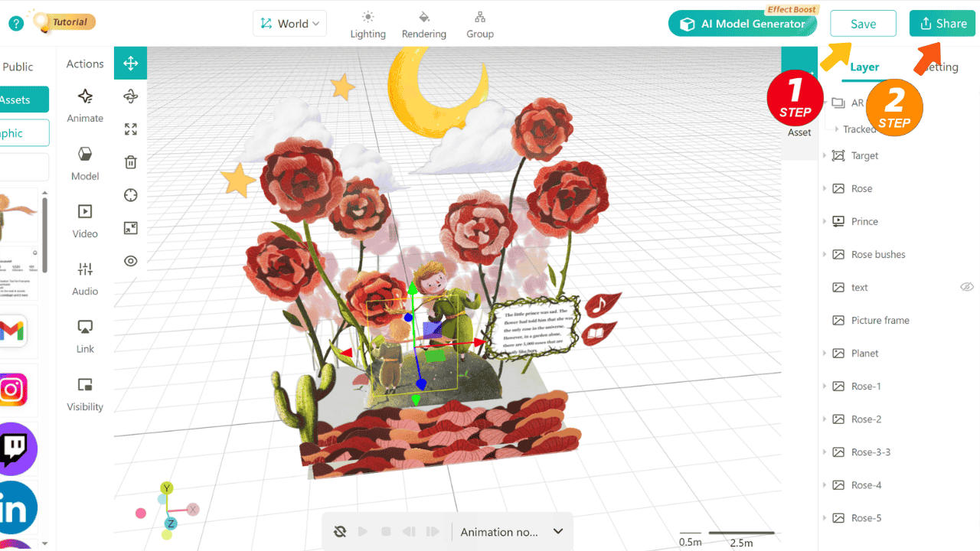Select the Picture frame layer
Screen dimensions: 980x551
pos(880,320)
